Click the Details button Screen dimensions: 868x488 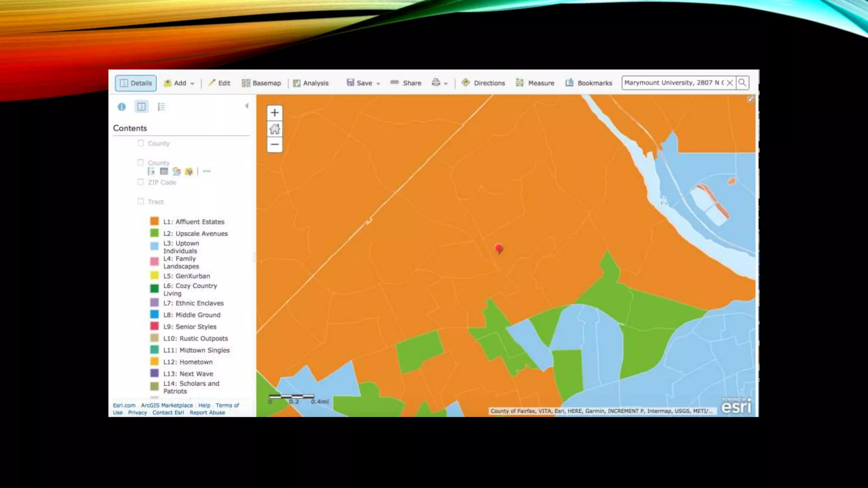136,83
